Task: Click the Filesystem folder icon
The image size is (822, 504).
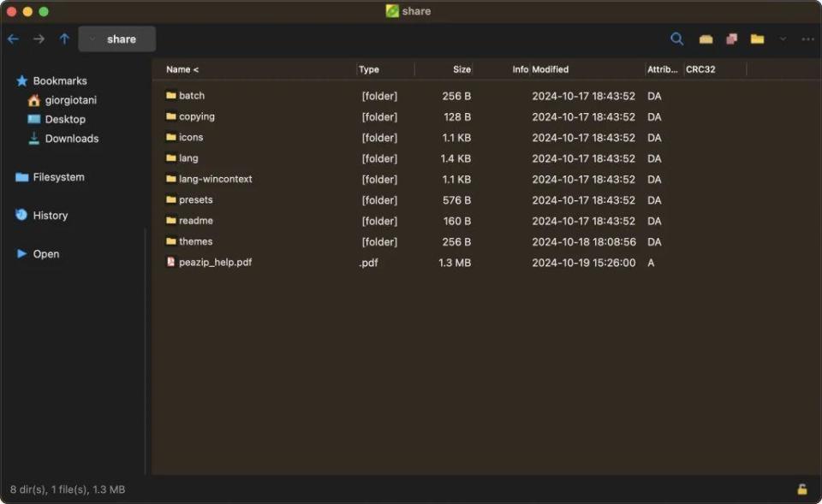Action: [x=22, y=177]
